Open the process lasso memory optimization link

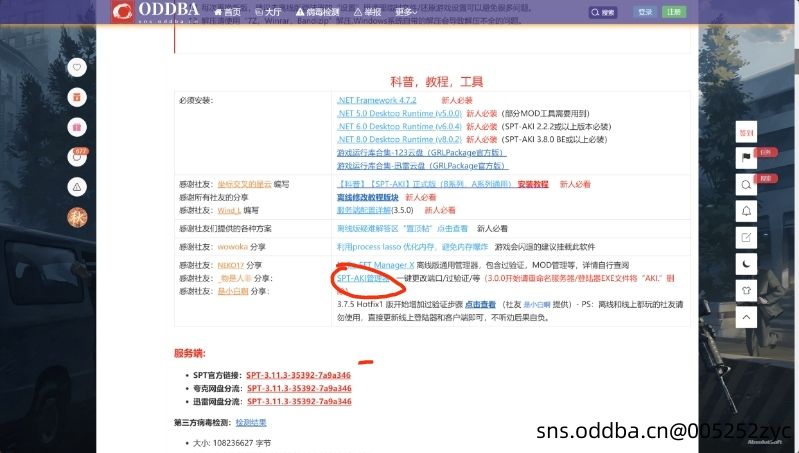[x=412, y=247]
